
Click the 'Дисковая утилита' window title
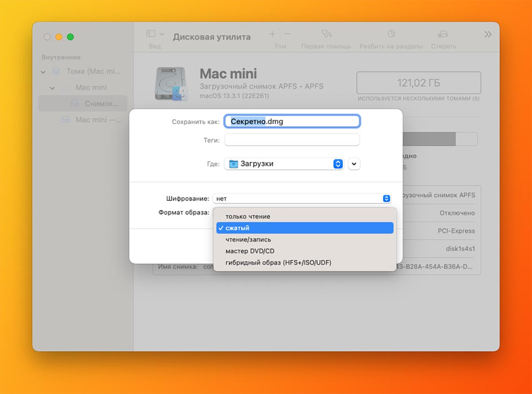(211, 37)
